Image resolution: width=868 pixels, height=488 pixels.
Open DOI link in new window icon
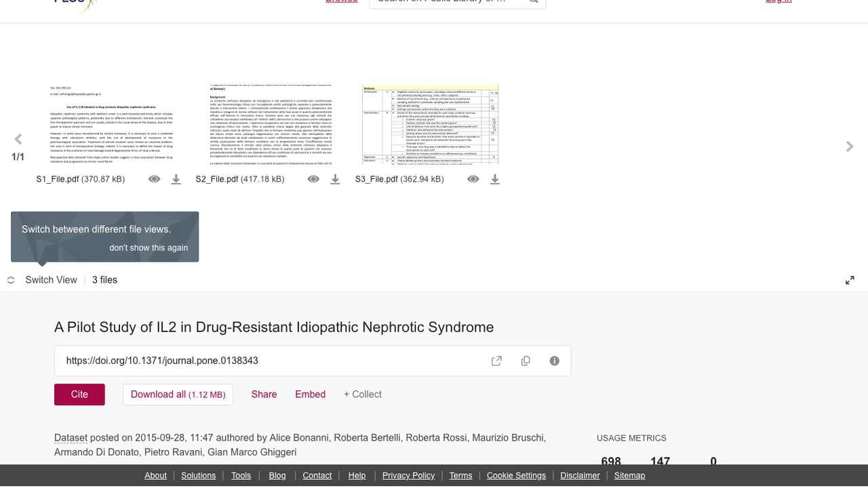496,361
